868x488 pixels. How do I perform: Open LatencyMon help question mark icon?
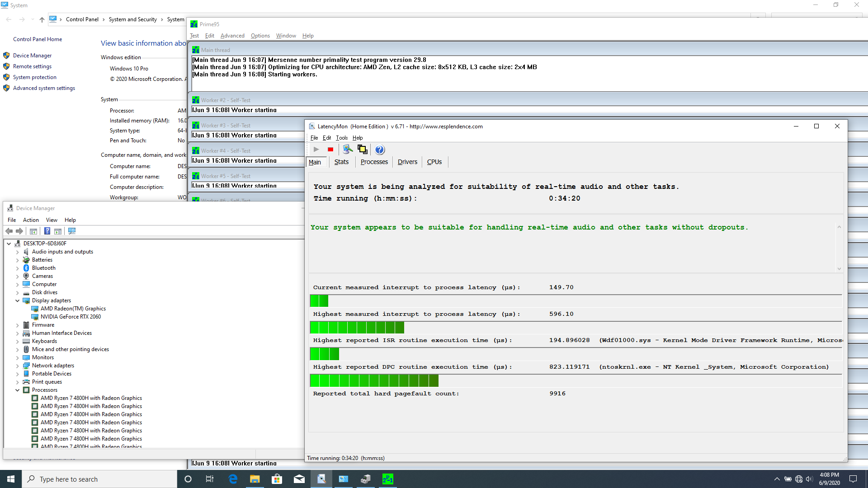click(x=380, y=150)
